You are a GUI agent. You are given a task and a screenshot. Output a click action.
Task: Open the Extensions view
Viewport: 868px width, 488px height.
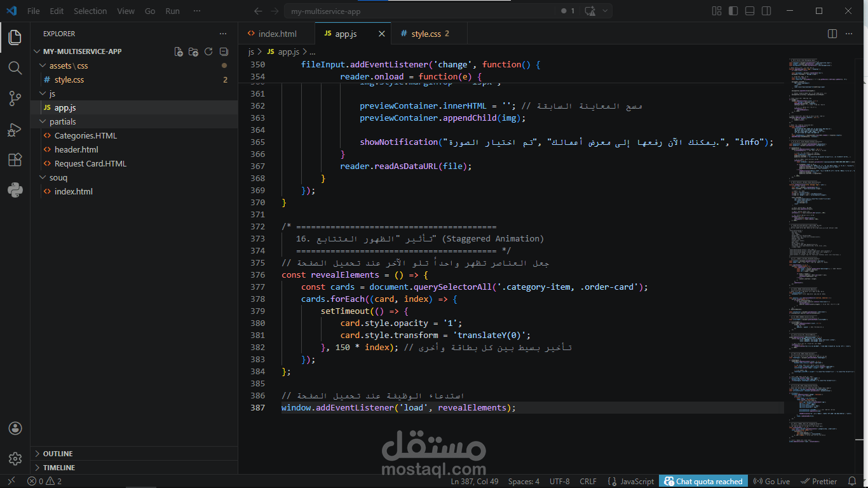pyautogui.click(x=15, y=159)
